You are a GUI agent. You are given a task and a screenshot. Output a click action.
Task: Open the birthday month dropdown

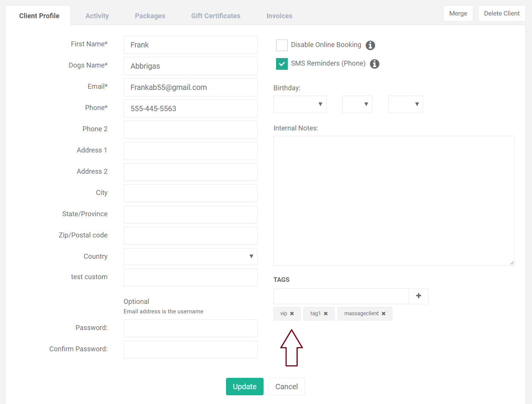[x=300, y=104]
